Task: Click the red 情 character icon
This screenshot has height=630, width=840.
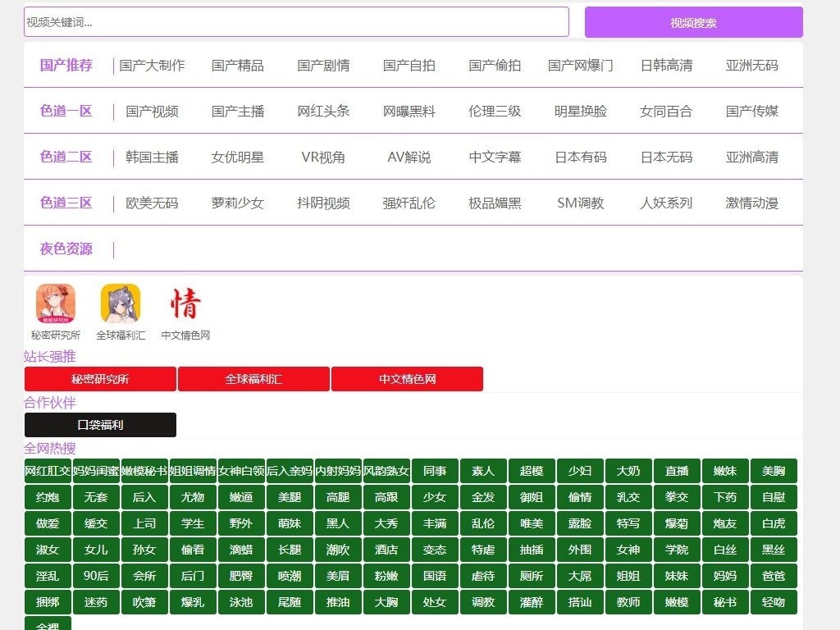Action: click(185, 304)
